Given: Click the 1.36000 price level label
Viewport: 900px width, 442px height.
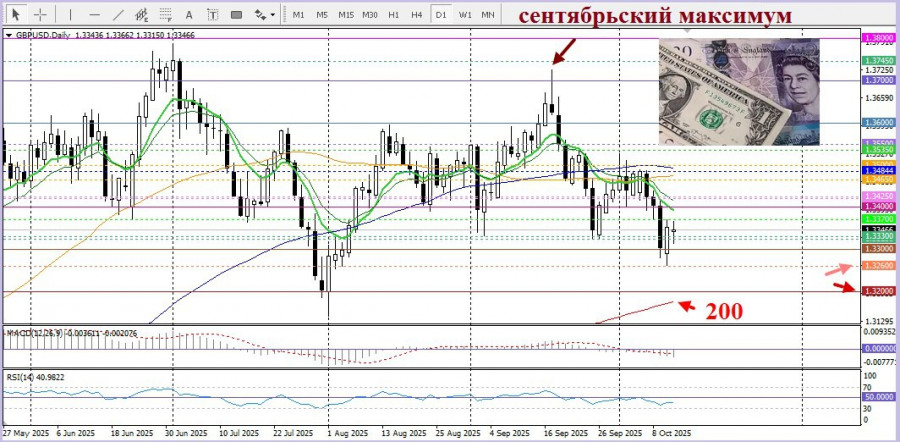Looking at the screenshot, I should [878, 123].
